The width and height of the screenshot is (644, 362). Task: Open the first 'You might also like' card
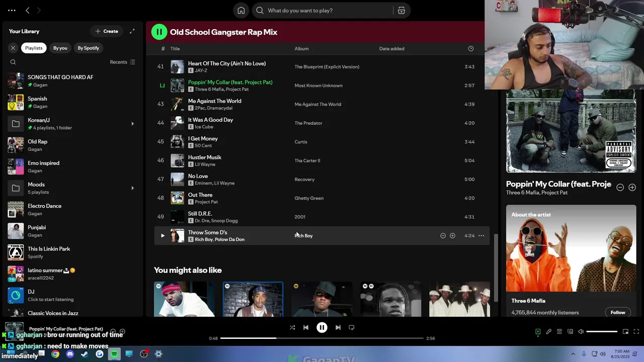184,299
